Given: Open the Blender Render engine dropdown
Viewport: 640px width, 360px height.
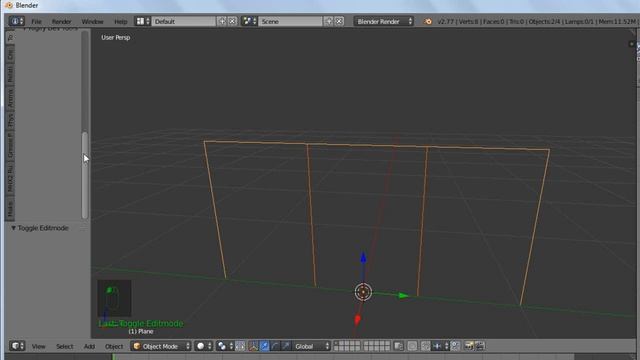Looking at the screenshot, I should [x=384, y=21].
